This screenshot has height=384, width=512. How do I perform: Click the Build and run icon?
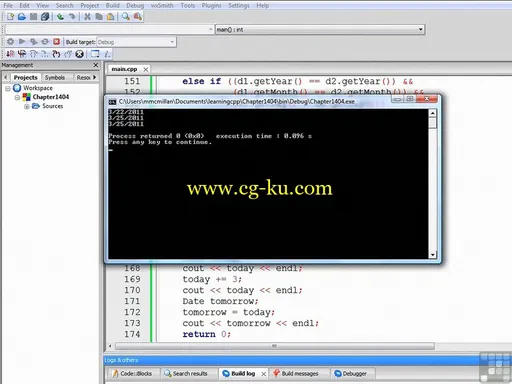[33, 42]
